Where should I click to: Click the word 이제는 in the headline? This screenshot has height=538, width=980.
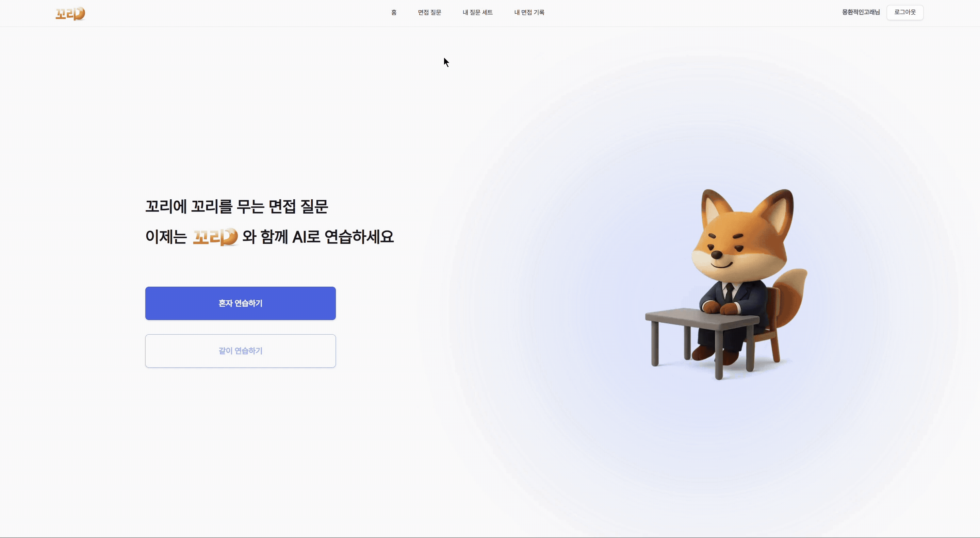pos(166,237)
